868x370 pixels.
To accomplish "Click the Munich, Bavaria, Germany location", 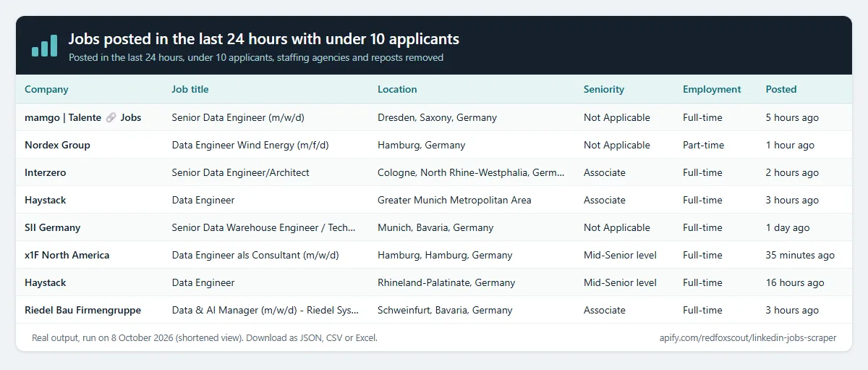I will click(x=435, y=227).
